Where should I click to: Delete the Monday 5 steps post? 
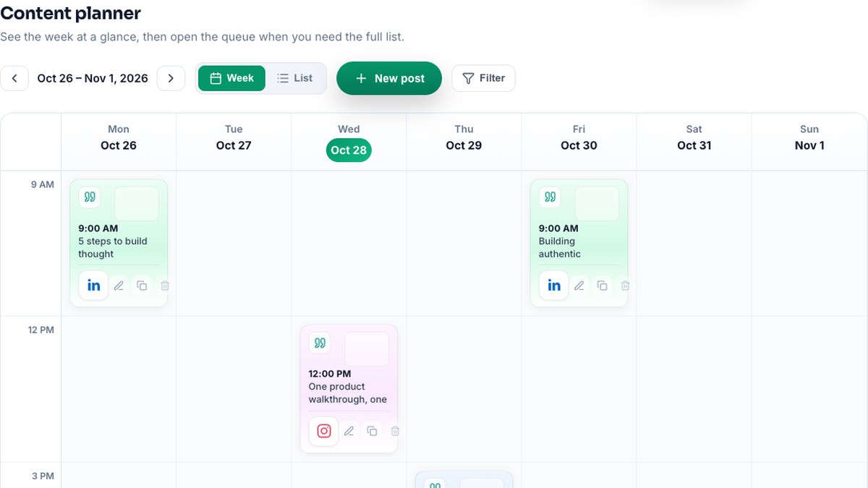(x=165, y=286)
